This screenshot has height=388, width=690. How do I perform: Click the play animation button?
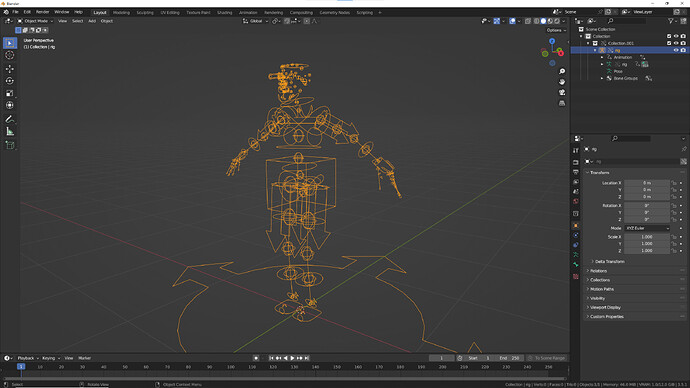[x=293, y=358]
